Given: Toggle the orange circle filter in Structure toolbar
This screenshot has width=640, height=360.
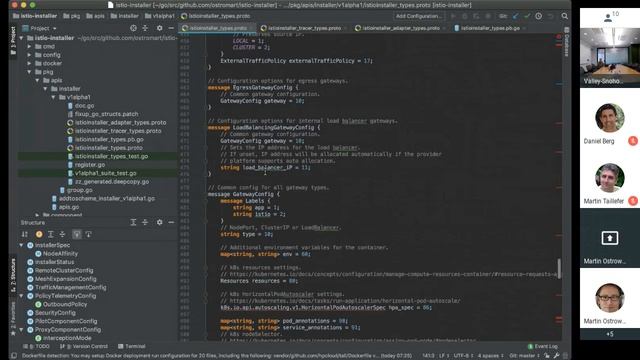Looking at the screenshot, I should (x=39, y=234).
